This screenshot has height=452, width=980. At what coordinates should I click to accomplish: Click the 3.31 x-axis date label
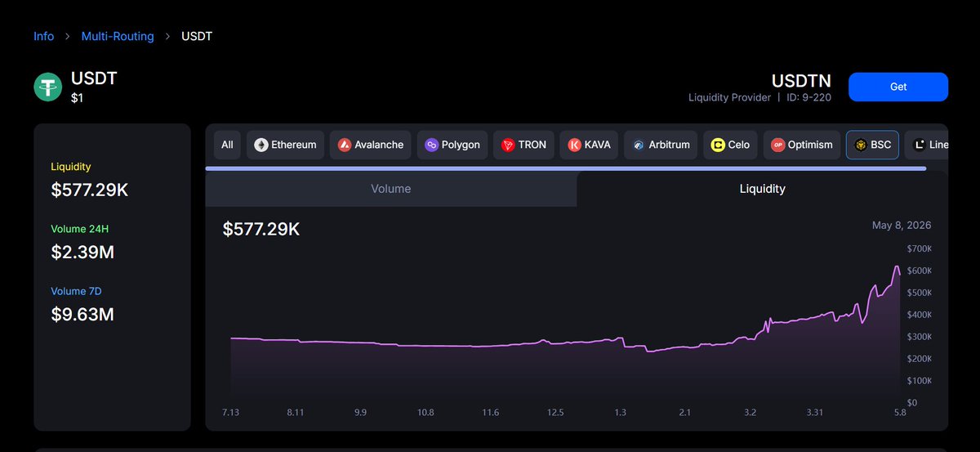coord(816,413)
